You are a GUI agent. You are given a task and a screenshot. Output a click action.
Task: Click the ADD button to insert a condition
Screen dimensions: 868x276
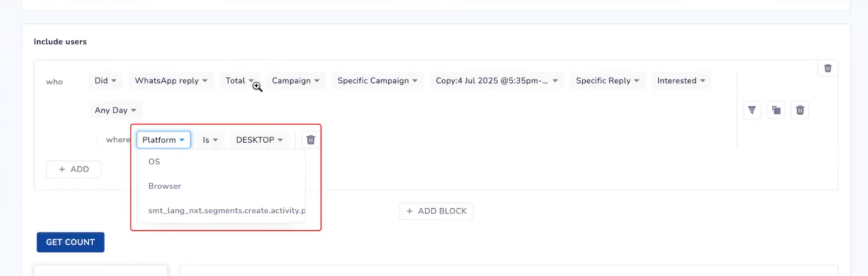73,169
